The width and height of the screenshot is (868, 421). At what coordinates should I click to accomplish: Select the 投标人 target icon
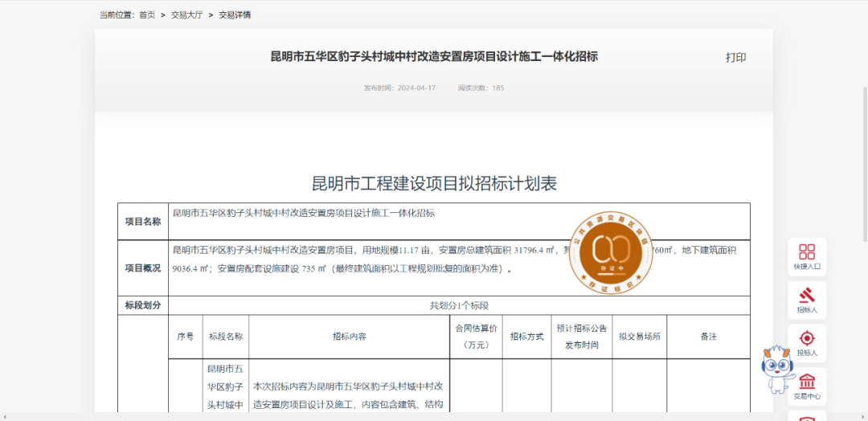click(x=806, y=341)
